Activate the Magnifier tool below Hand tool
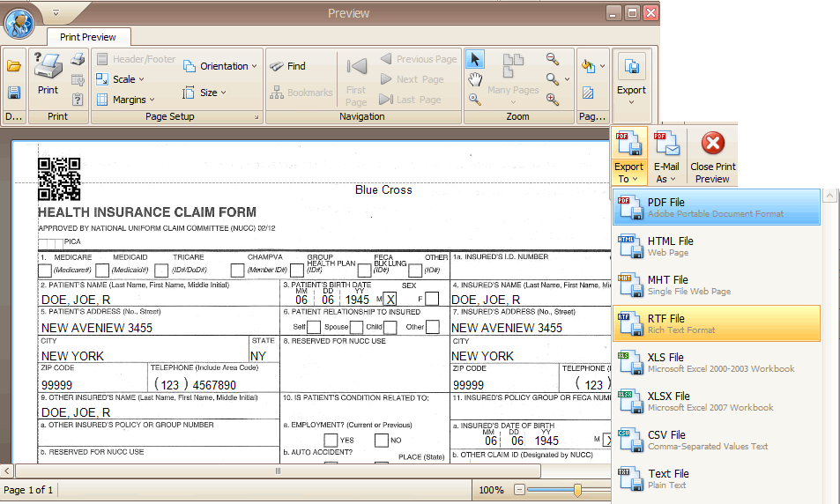Screen dimensions: 840x504 click(474, 99)
